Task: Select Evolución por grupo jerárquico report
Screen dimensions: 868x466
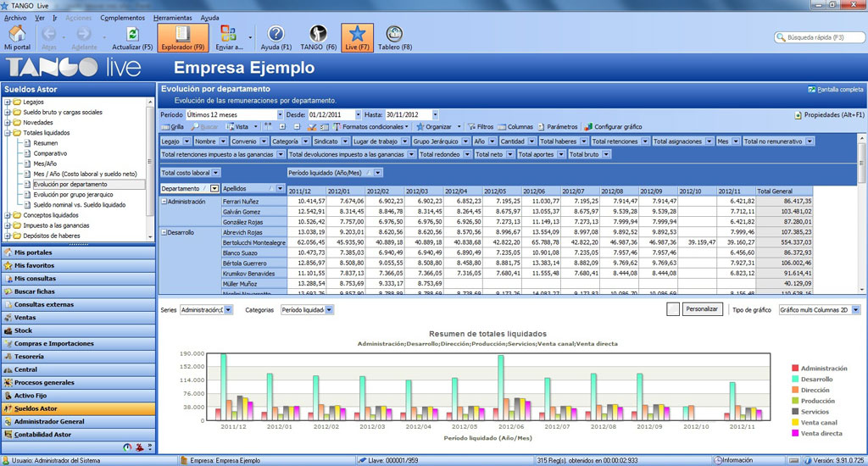Action: tap(73, 195)
